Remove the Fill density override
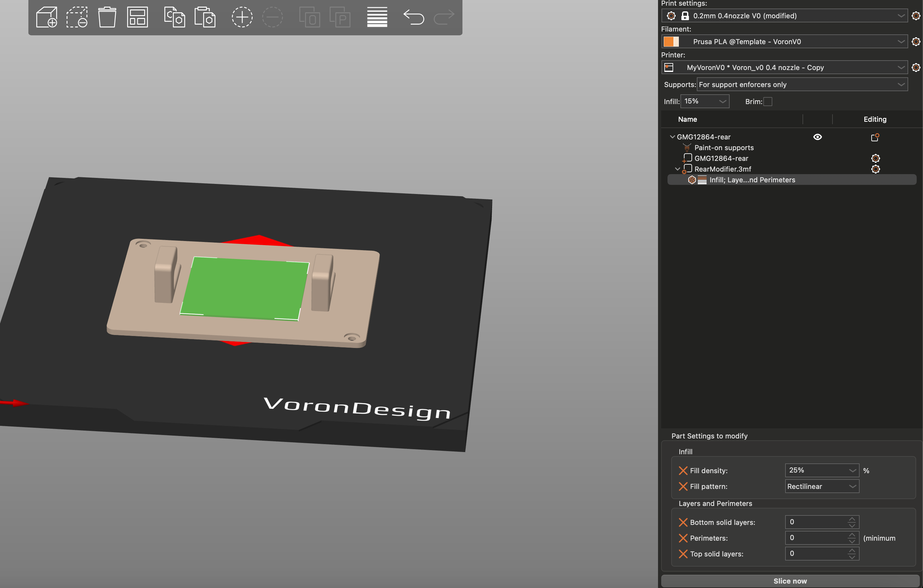This screenshot has width=923, height=588. point(683,470)
